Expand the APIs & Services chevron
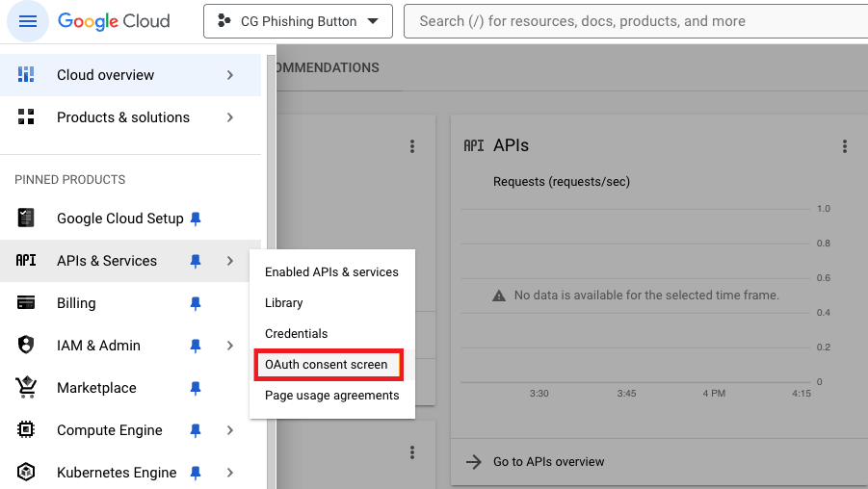 click(230, 261)
